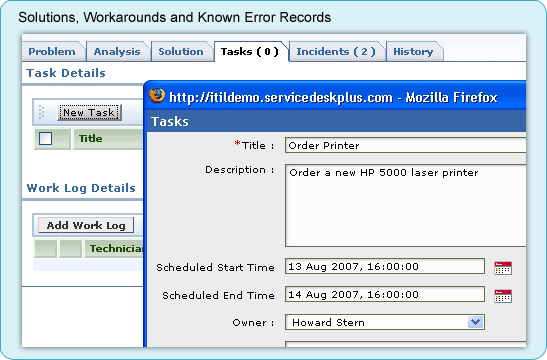This screenshot has width=547, height=360.
Task: Open the Solution tab
Action: pos(181,52)
